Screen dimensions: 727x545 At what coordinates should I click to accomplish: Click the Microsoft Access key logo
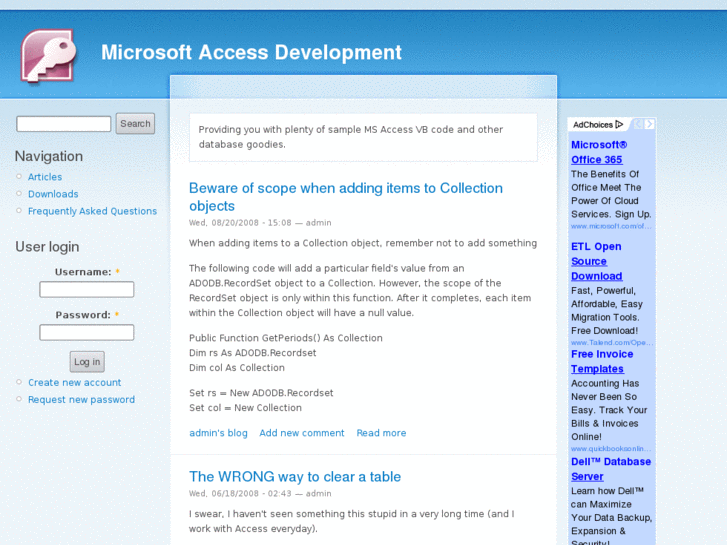coord(48,57)
